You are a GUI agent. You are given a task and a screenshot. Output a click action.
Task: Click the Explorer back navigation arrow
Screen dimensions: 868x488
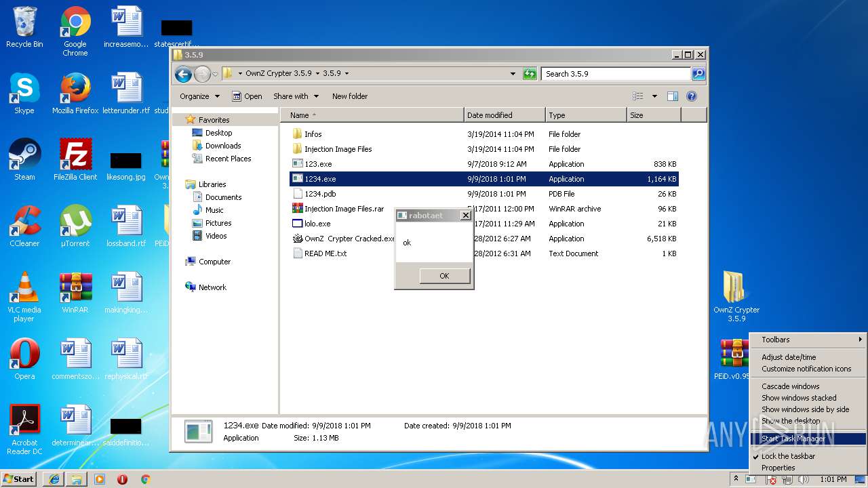pos(183,74)
